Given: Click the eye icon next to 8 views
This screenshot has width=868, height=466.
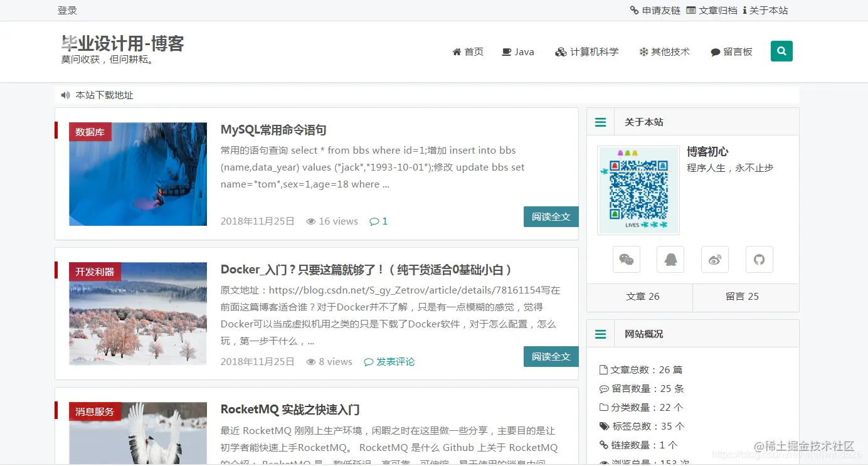Looking at the screenshot, I should tap(311, 362).
